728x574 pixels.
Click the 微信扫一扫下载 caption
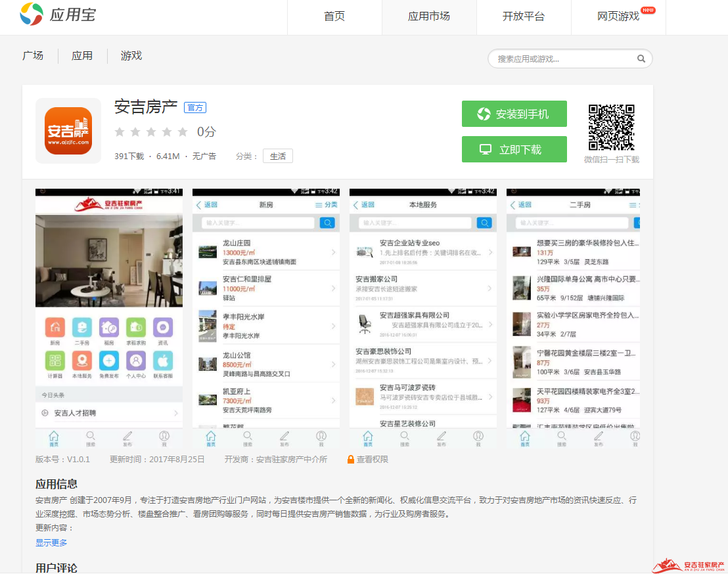[x=612, y=159]
